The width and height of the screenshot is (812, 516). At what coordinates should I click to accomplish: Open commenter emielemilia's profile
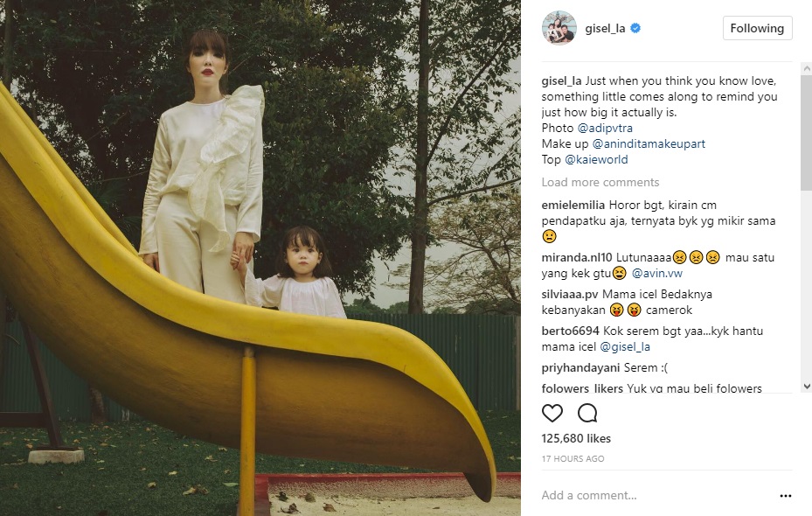[x=573, y=206]
